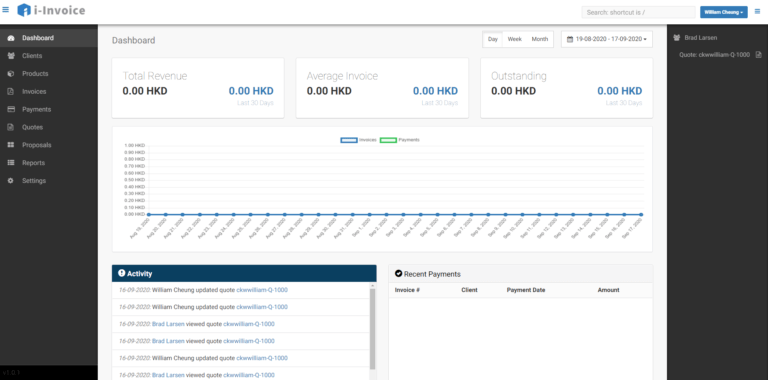Click the Activity exclamation icon
The width and height of the screenshot is (768, 380).
(121, 273)
